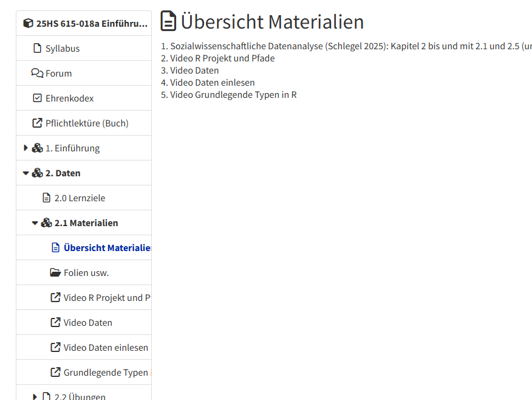Viewport: 532px width, 400px height.
Task: Open Video R Projekt und Pfade sidebar entry
Action: (x=107, y=298)
